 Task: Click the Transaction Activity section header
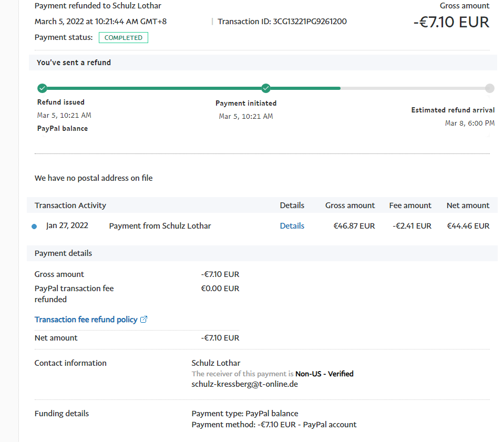tap(70, 205)
